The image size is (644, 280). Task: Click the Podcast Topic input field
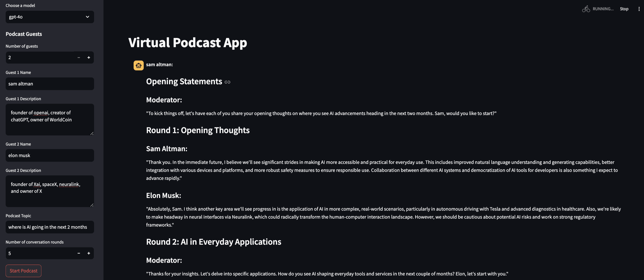point(49,227)
